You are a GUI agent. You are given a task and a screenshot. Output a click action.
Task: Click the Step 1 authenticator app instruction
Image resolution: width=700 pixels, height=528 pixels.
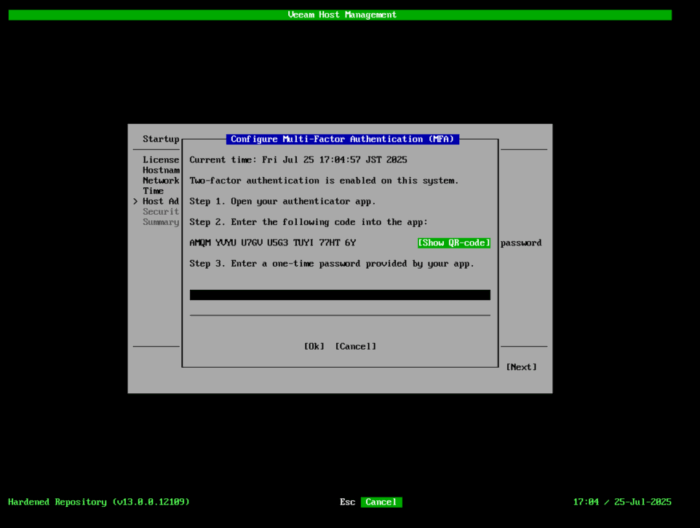282,201
